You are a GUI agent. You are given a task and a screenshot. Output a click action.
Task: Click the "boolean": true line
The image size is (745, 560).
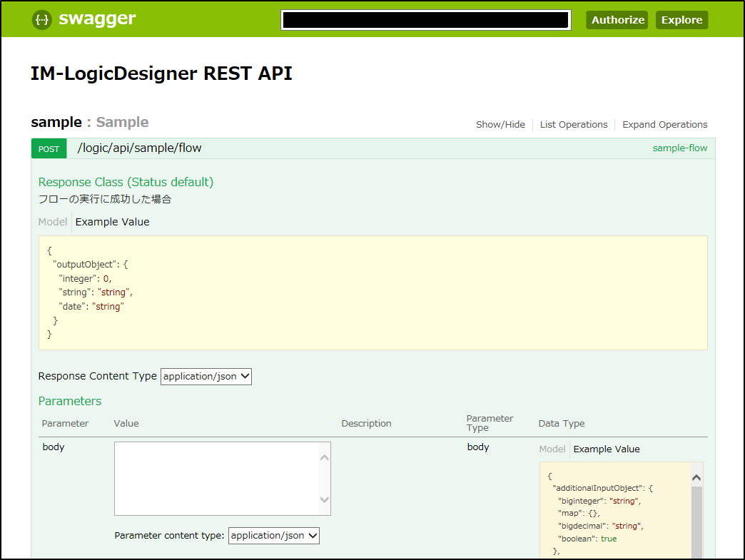pos(587,539)
